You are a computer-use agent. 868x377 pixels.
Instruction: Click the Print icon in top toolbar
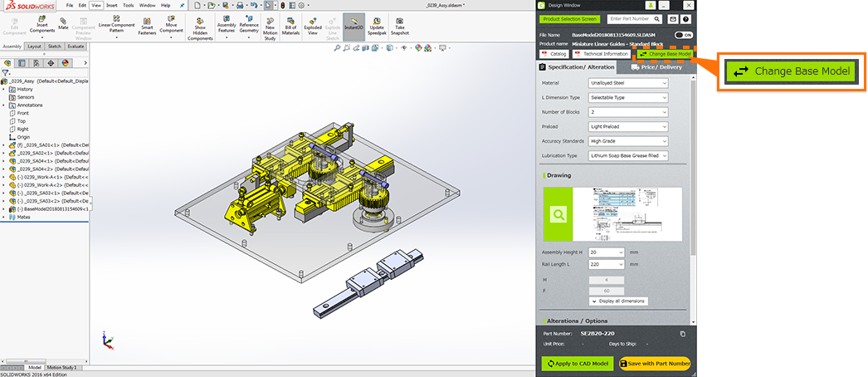point(239,5)
